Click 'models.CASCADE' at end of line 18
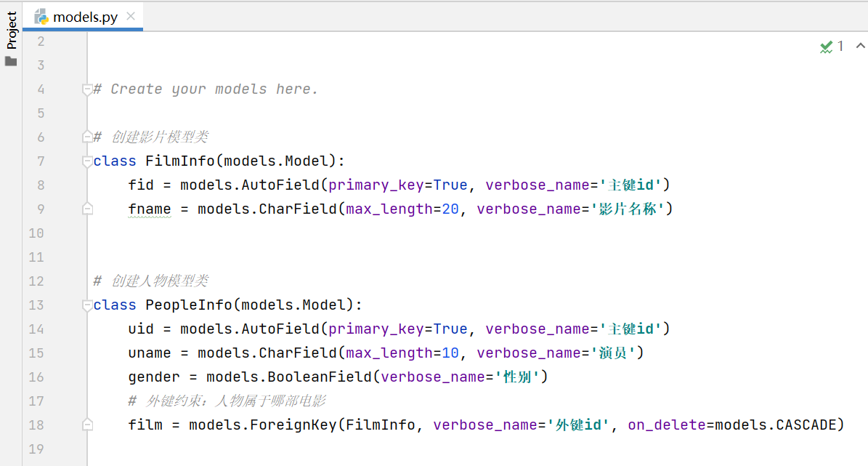This screenshot has width=868, height=466. pos(775,425)
